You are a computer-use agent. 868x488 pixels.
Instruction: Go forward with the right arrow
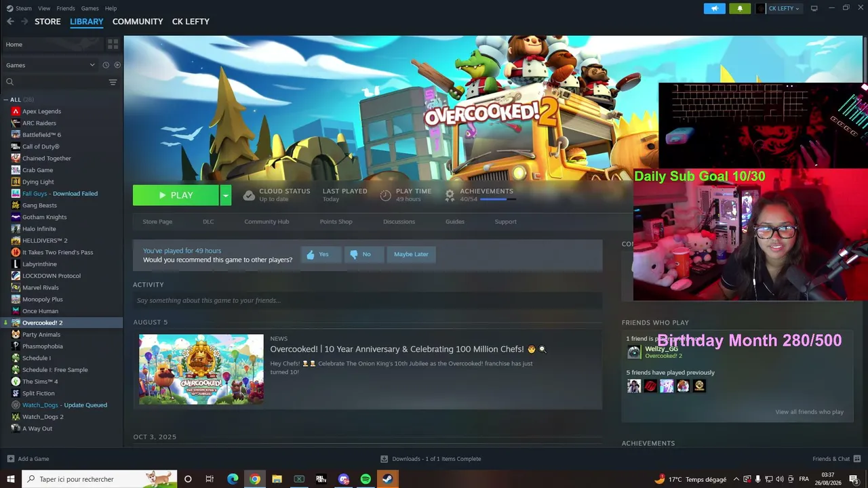coord(24,22)
